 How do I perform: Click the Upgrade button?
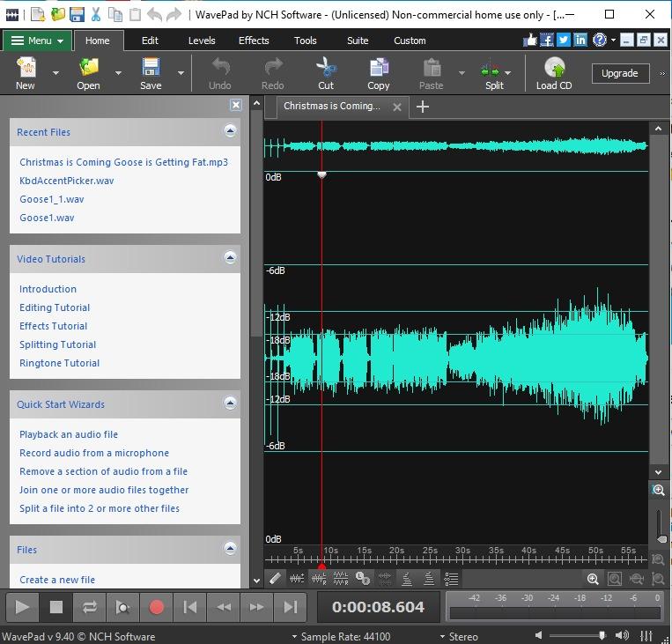coord(620,73)
